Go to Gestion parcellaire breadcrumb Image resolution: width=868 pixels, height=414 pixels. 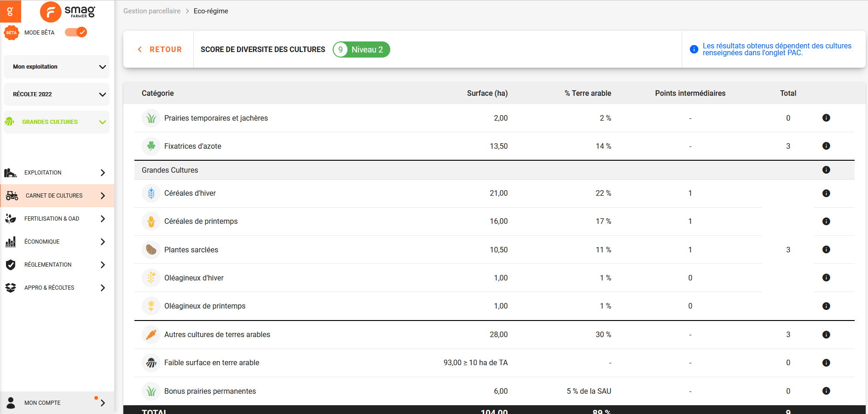[x=152, y=11]
